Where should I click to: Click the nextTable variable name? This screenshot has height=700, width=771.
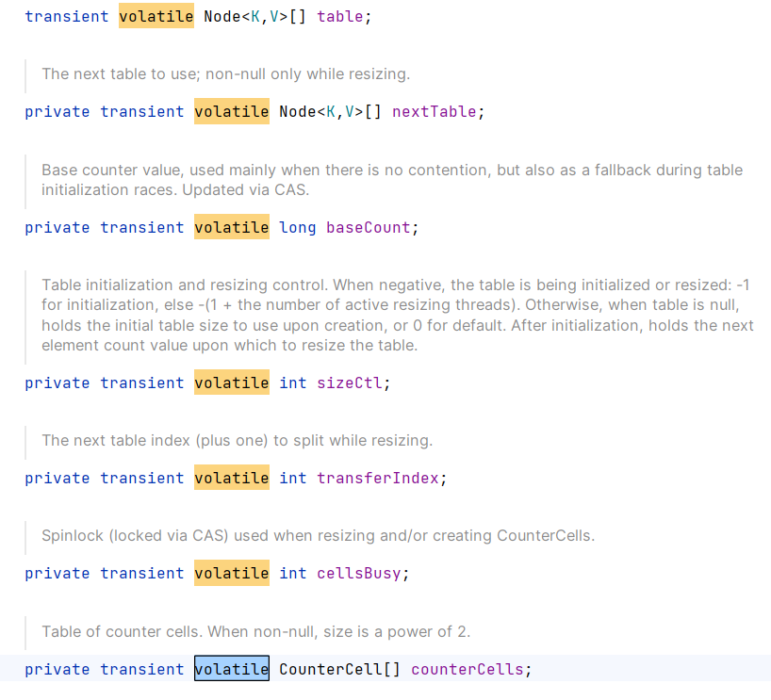(434, 111)
